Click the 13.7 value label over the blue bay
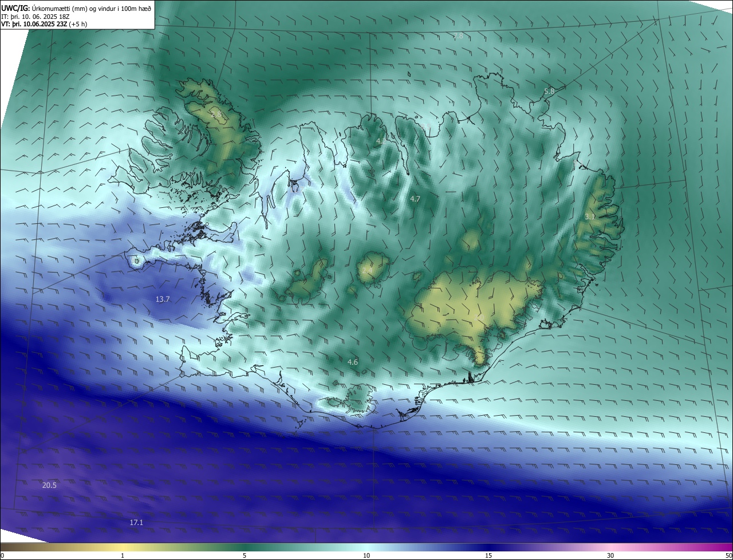This screenshot has width=733, height=560. coord(163,299)
